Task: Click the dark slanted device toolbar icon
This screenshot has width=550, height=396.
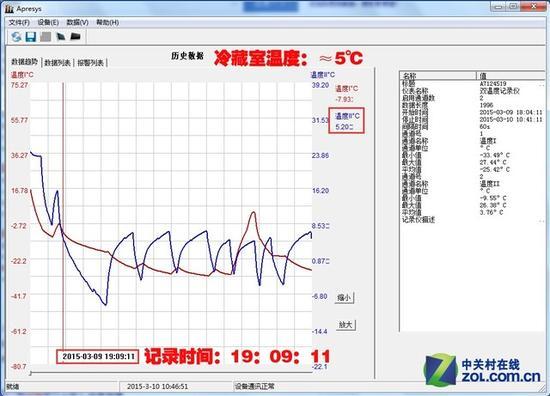Action: tap(61, 36)
